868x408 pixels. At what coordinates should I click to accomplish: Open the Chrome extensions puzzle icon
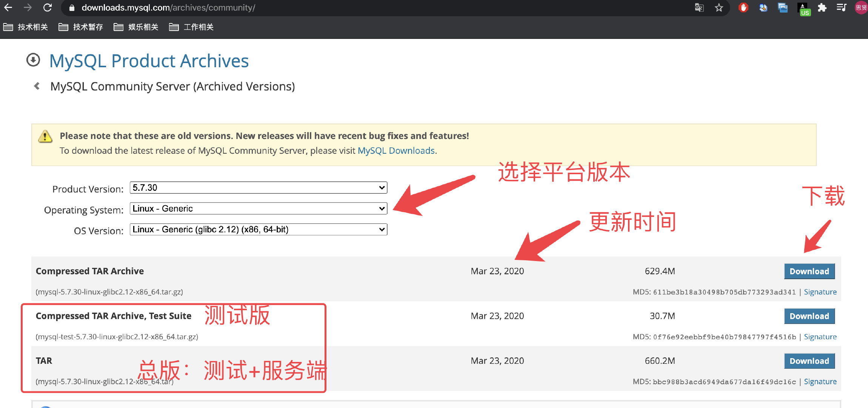point(822,8)
